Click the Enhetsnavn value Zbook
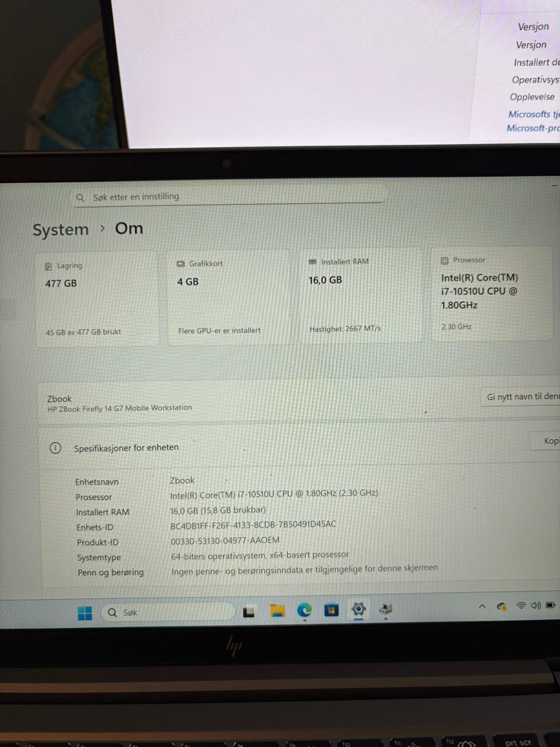Screen dimensions: 560x747 [182, 480]
